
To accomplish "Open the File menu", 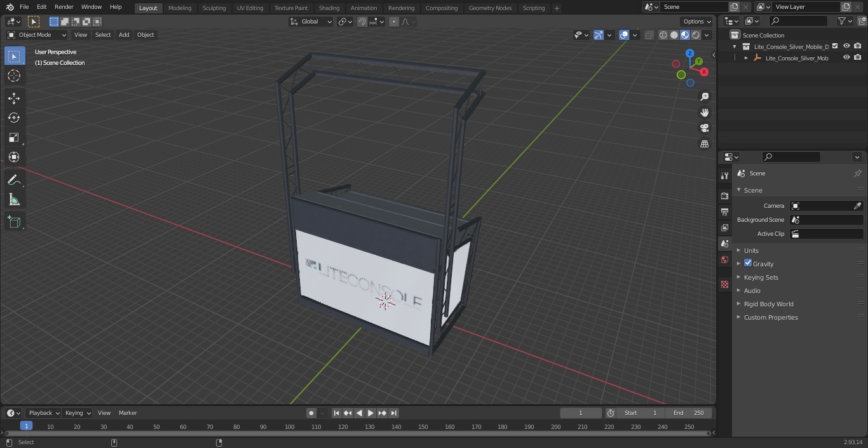I will point(24,7).
